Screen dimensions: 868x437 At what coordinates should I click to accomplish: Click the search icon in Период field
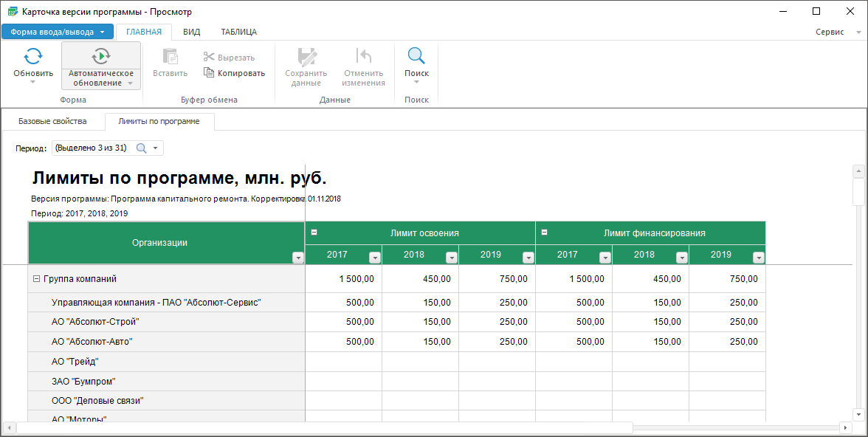click(x=142, y=148)
